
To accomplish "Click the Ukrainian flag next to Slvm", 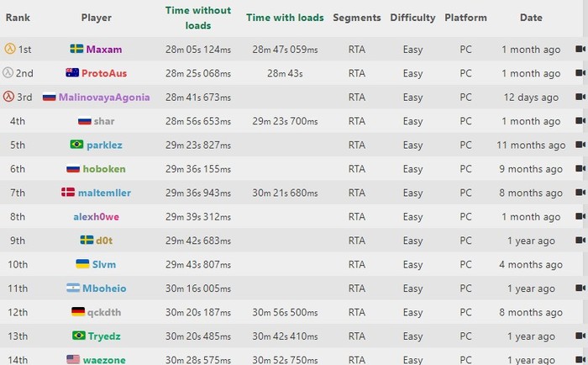I will tap(83, 264).
